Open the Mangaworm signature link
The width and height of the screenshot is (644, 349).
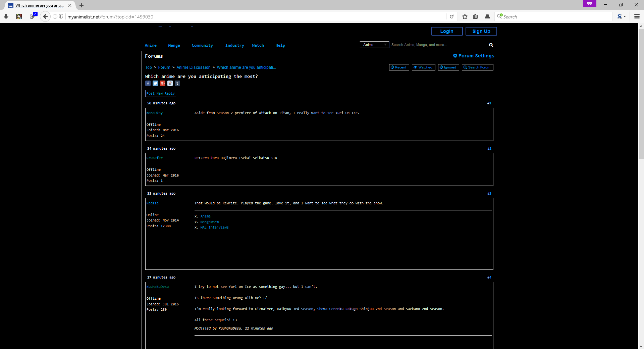pyautogui.click(x=209, y=222)
